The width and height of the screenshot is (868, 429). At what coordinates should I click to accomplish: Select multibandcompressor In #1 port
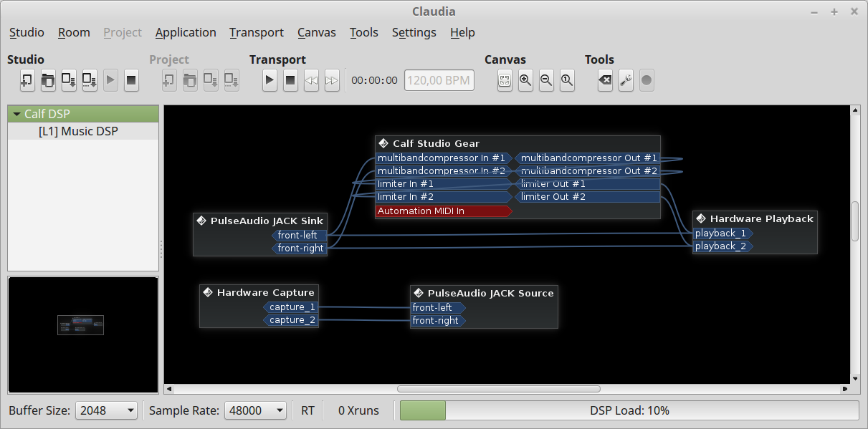click(444, 158)
